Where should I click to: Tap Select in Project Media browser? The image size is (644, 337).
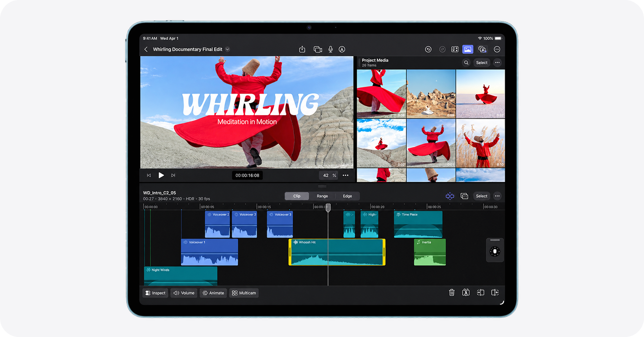tap(482, 62)
